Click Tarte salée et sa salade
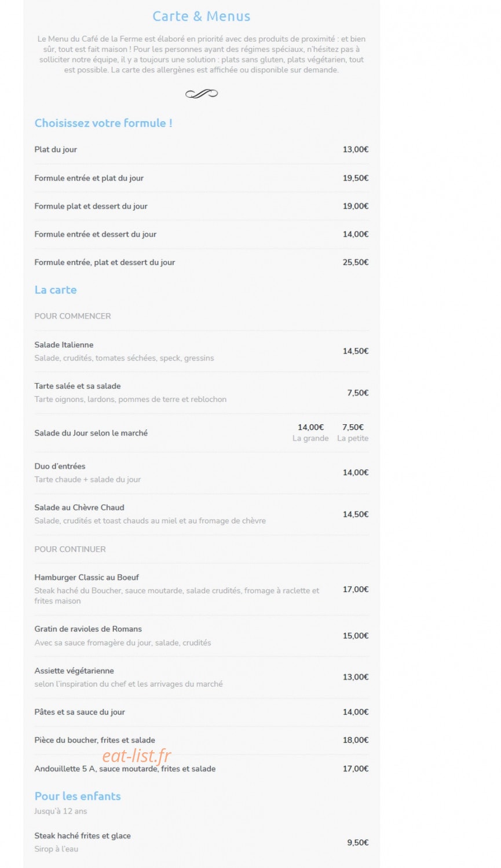Screen dimensions: 501x868 click(78, 386)
